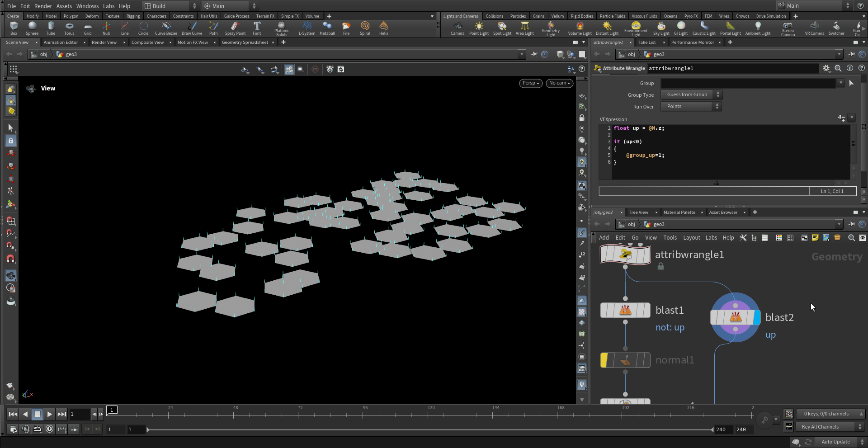
Task: Click the blast1 node icon
Action: coord(625,310)
